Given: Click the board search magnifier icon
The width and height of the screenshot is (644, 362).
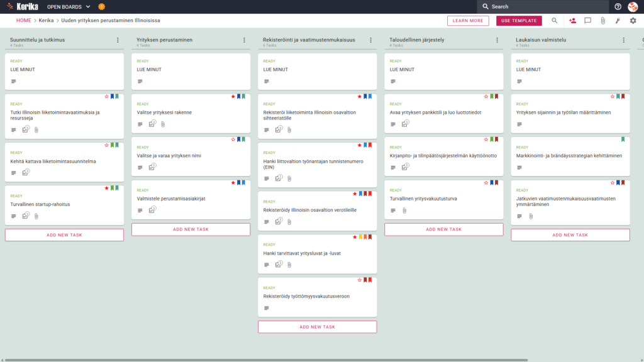Looking at the screenshot, I should 555,21.
